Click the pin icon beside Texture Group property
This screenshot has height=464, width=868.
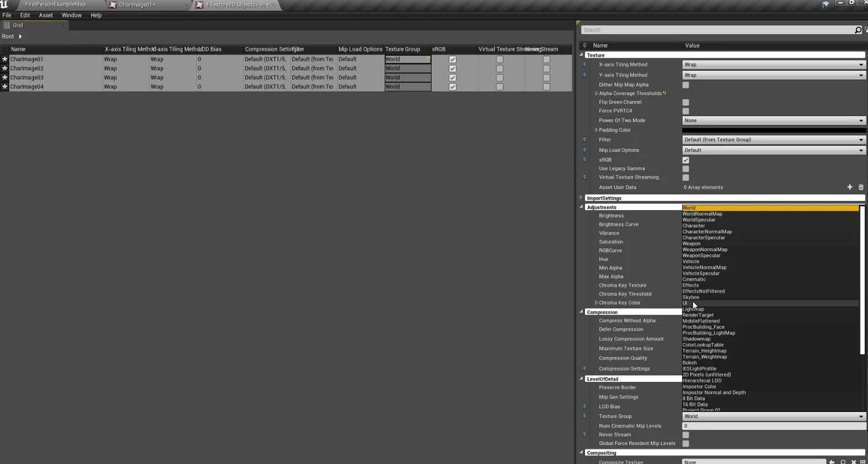tap(584, 416)
